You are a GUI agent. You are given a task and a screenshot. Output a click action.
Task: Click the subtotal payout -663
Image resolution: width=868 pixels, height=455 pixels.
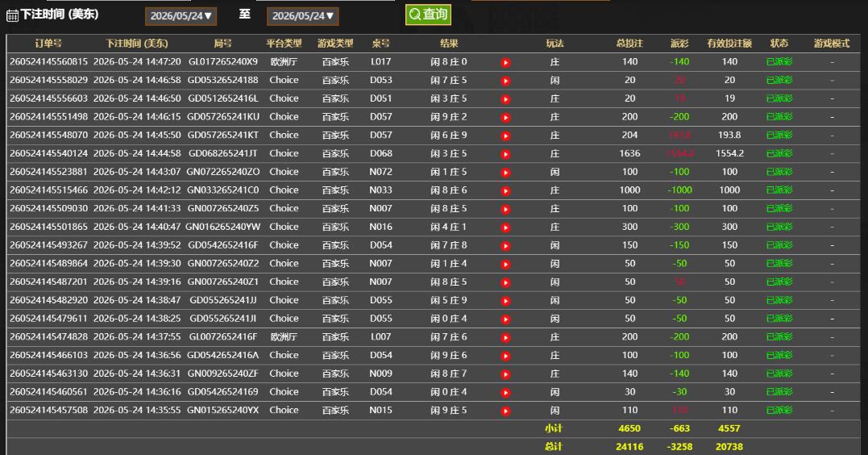point(679,428)
